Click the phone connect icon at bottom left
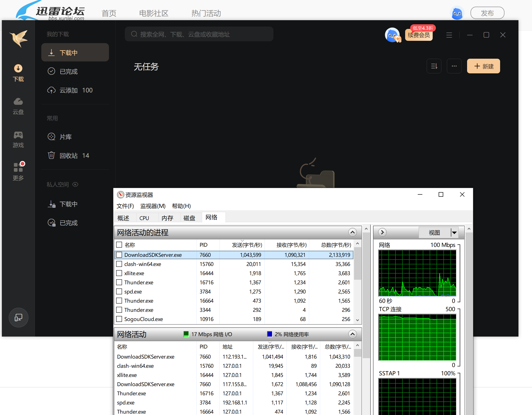Screen dimensions: 532x415 pyautogui.click(x=19, y=317)
